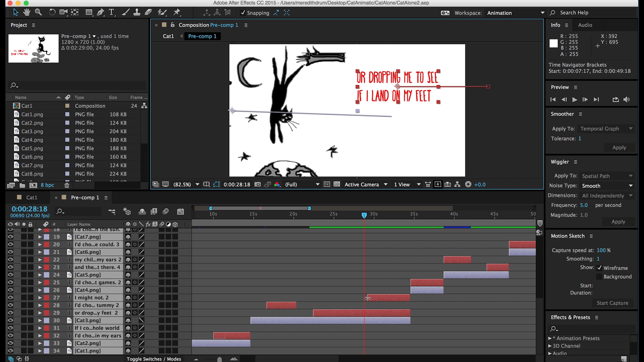Open the Noise Type Smooth dropdown
Viewport: 644px width, 362px height.
pos(607,186)
